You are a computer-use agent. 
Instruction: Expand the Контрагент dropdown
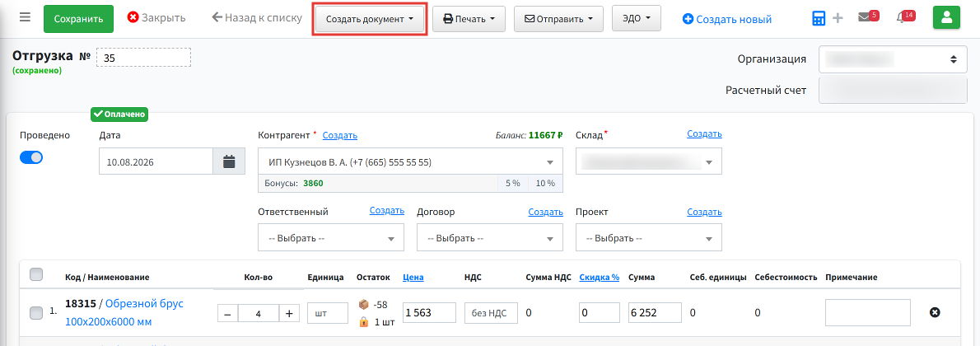click(410, 162)
